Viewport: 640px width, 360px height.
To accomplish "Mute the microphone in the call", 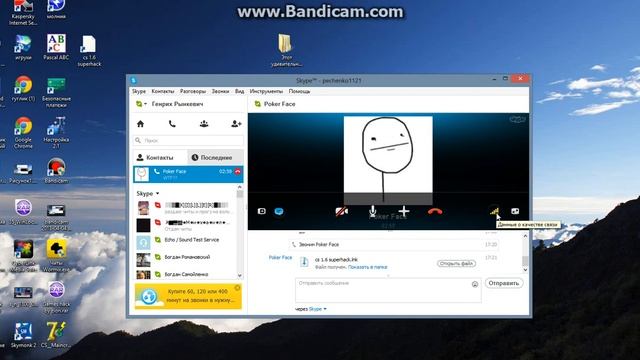I will click(x=373, y=211).
